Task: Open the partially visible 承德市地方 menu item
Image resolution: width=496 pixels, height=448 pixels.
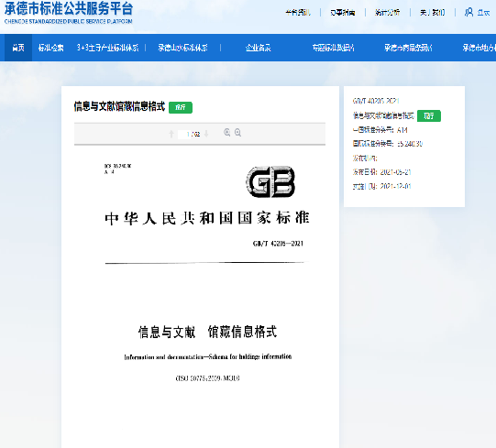Action: pyautogui.click(x=479, y=48)
